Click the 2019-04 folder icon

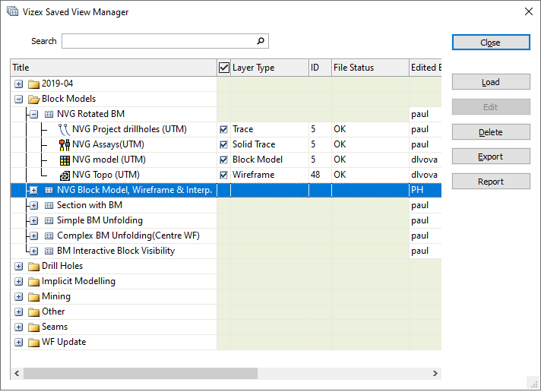click(x=33, y=84)
